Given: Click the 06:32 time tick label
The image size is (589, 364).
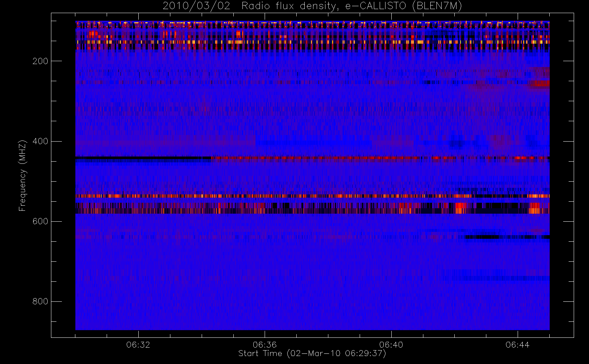Looking at the screenshot, I should pos(138,345).
